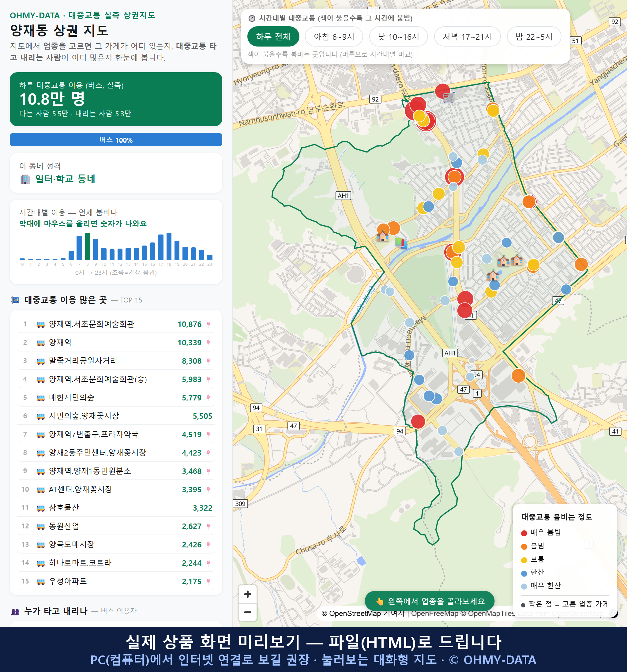
Task: Click the pin icon for AT센터.양재꽃시장
Action: click(x=208, y=490)
